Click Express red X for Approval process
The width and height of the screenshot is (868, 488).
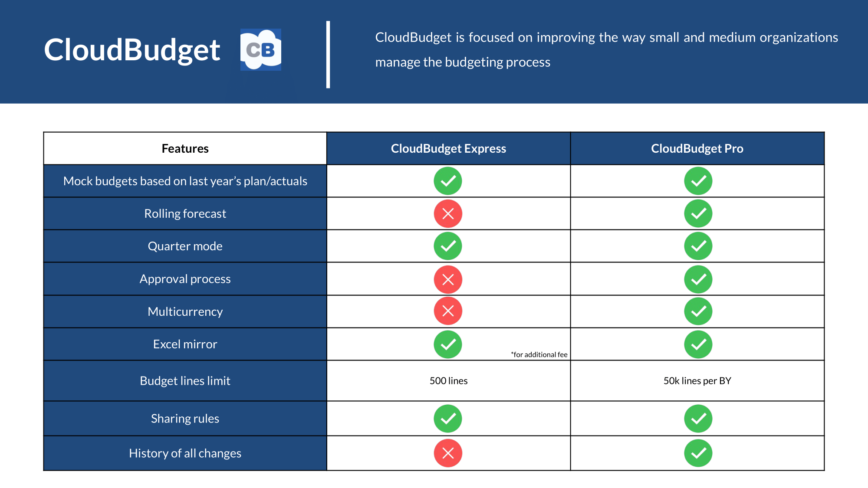coord(448,279)
